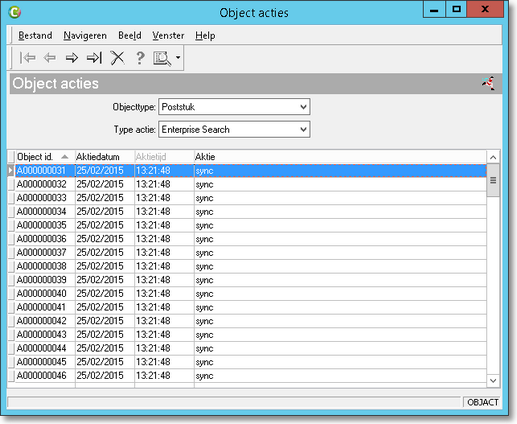The width and height of the screenshot is (517, 424).
Task: Click the OBJACT status bar panel
Action: click(482, 402)
